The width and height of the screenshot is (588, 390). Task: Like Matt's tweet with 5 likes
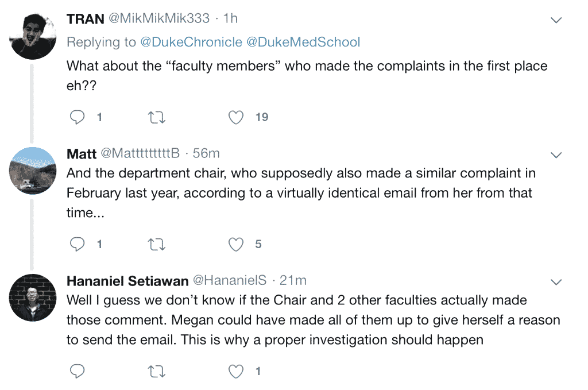(236, 245)
